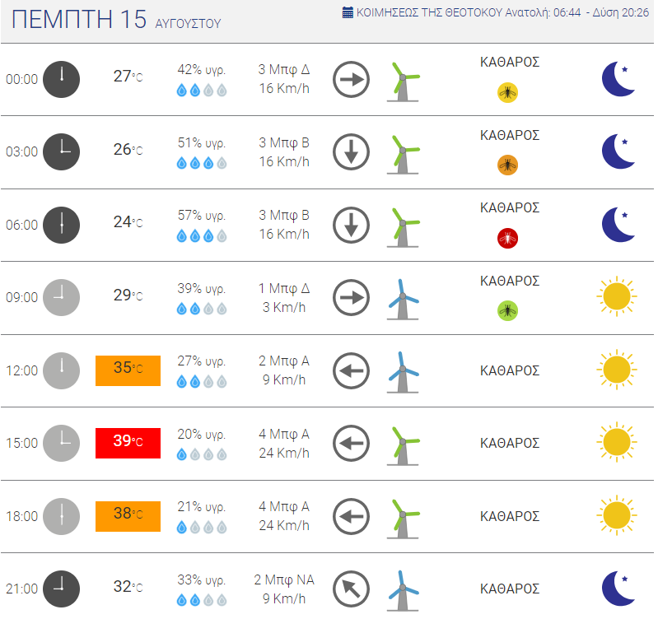Click the clock icon at 18:00
Screen dimensions: 672x619
coord(61,516)
